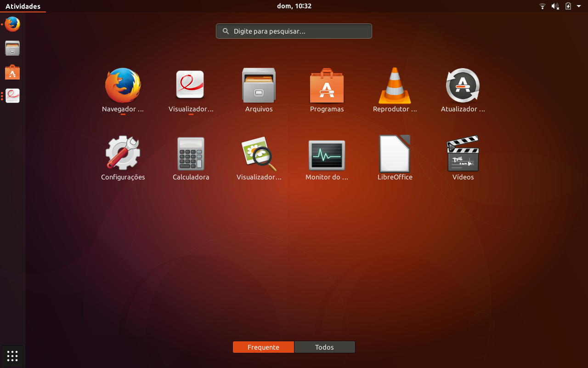Open the file cabinet icon in the dock
The image size is (588, 368).
point(12,48)
